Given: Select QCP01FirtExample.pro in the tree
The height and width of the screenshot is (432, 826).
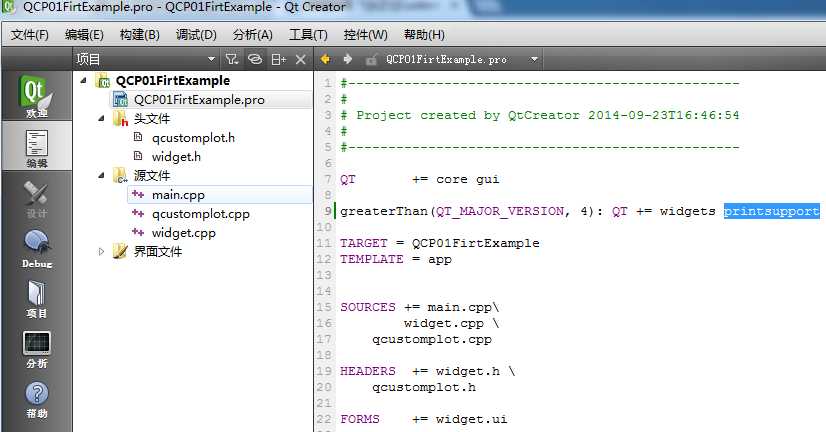Looking at the screenshot, I should click(x=199, y=100).
